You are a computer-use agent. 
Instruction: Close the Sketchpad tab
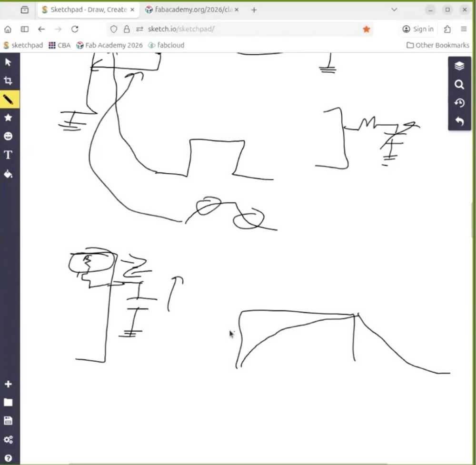[x=132, y=10]
